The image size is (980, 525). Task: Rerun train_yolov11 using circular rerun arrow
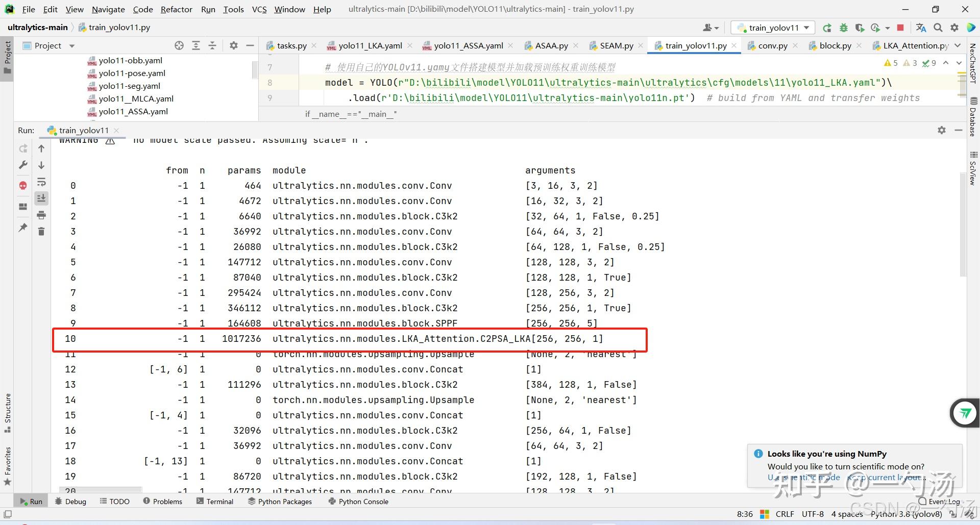[x=827, y=27]
